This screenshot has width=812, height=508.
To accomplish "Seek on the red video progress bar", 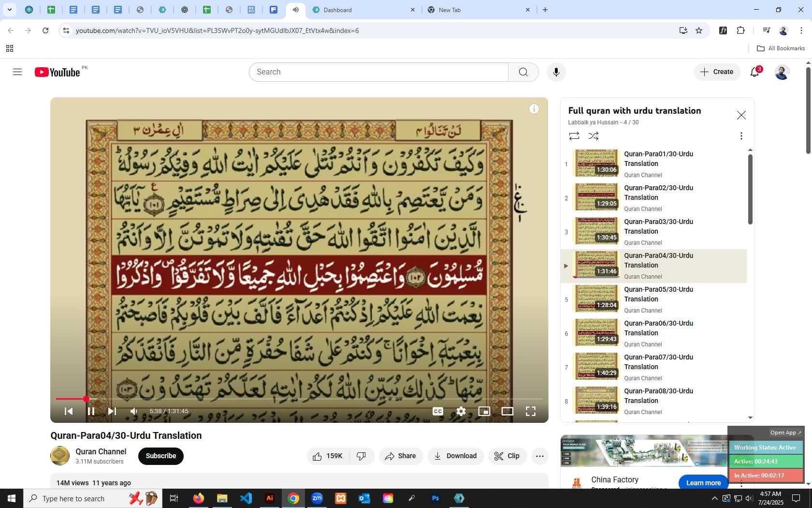I will tap(299, 399).
